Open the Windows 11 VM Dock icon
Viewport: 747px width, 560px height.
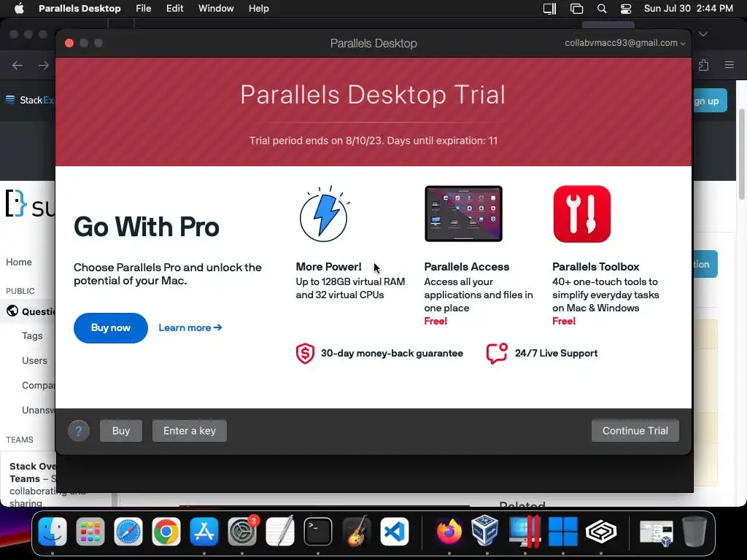tap(562, 532)
